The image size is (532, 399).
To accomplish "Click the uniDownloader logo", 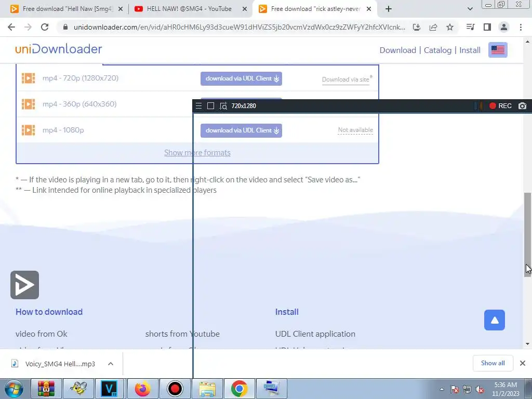I will 58,49.
